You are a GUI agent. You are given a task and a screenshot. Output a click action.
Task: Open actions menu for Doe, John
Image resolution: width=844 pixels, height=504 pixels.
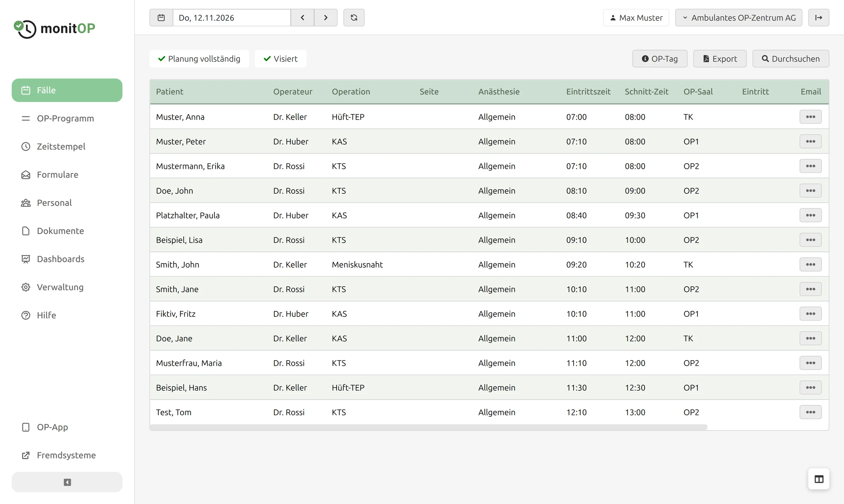(x=811, y=191)
